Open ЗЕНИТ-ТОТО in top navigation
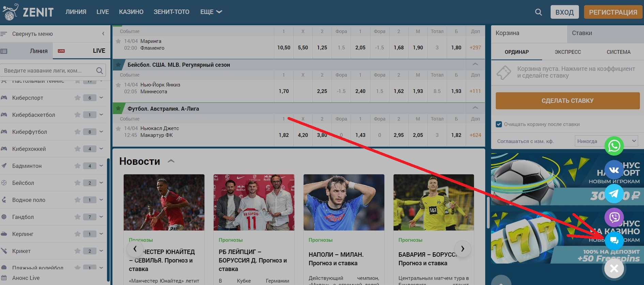 (171, 12)
